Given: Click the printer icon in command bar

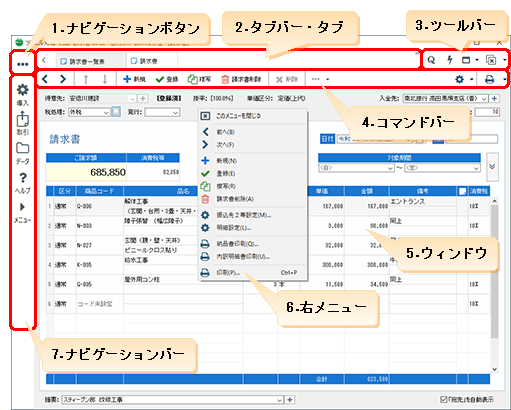Looking at the screenshot, I should pos(489,79).
